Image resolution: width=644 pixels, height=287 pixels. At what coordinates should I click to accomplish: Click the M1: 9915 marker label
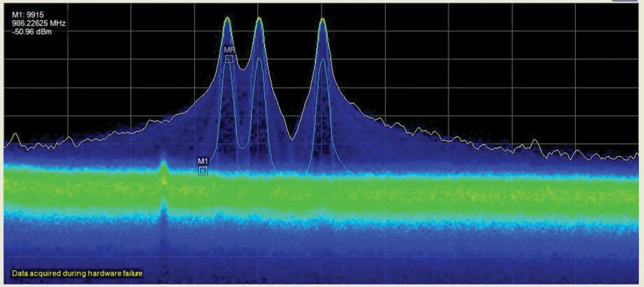click(x=28, y=15)
